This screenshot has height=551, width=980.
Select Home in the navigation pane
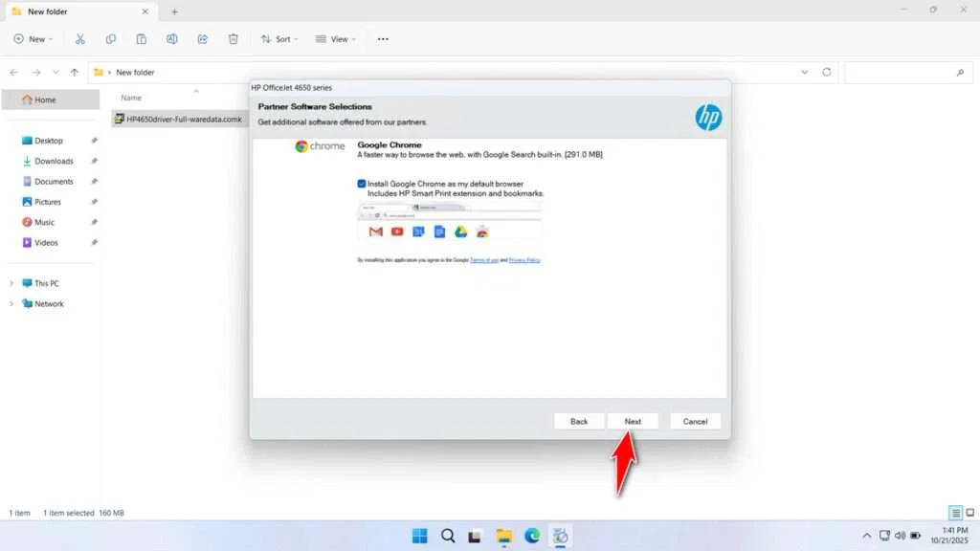(45, 99)
